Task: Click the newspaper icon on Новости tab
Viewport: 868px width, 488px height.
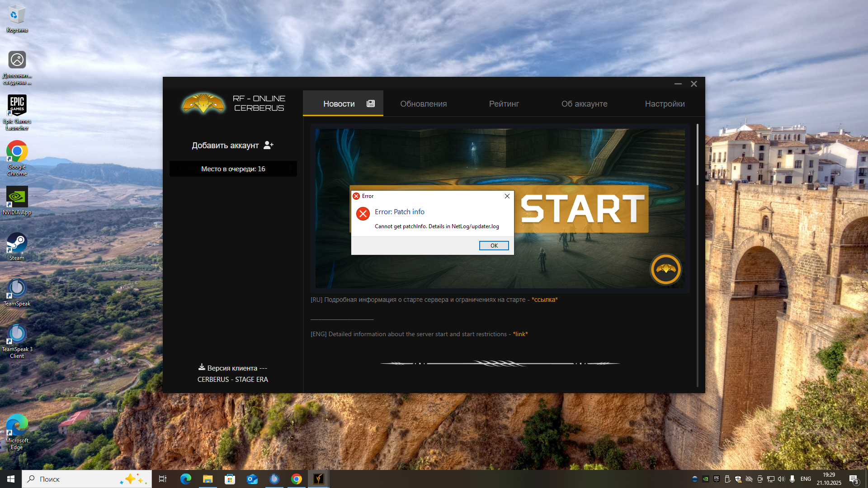Action: 371,103
